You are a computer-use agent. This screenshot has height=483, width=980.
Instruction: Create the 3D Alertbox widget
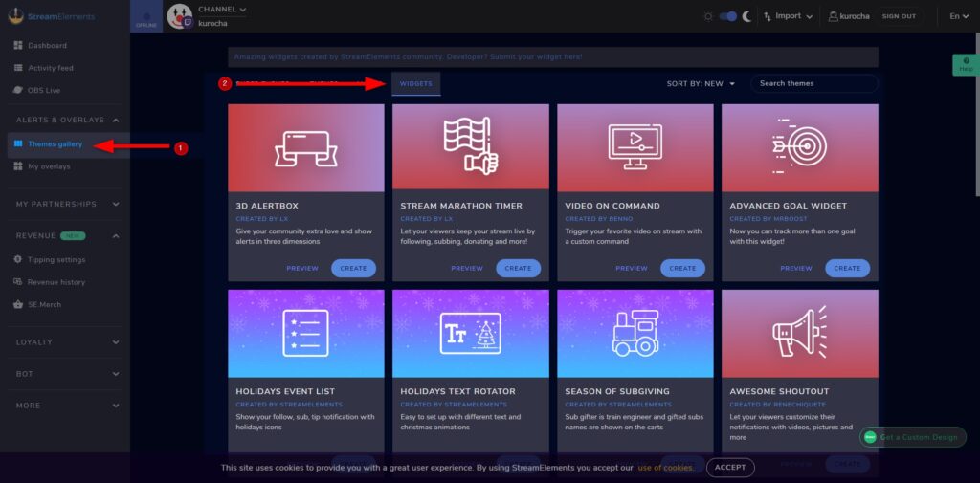[354, 269]
